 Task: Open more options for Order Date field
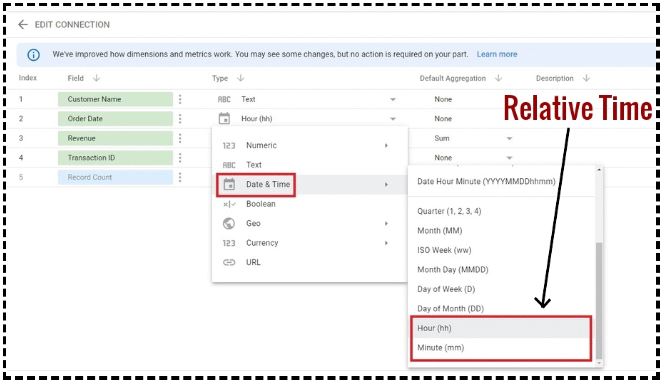point(180,119)
